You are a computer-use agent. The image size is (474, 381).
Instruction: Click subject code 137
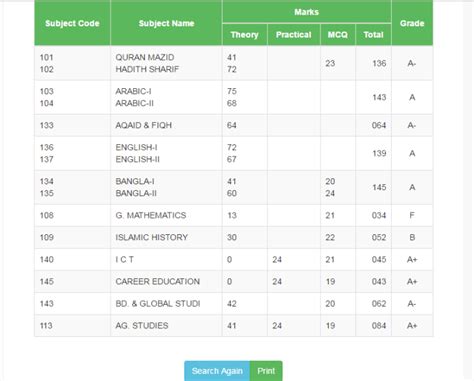point(47,159)
